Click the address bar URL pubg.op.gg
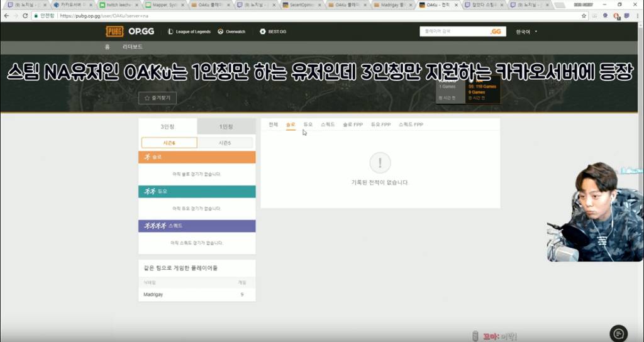The width and height of the screenshot is (644, 342). 104,16
